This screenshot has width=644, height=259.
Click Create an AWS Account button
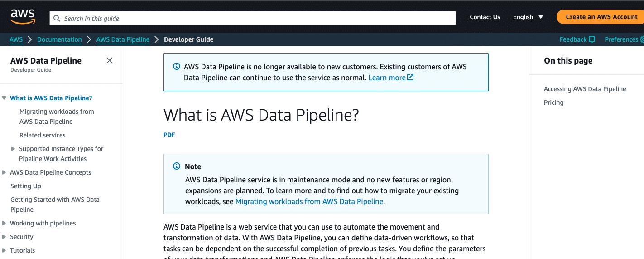click(601, 17)
